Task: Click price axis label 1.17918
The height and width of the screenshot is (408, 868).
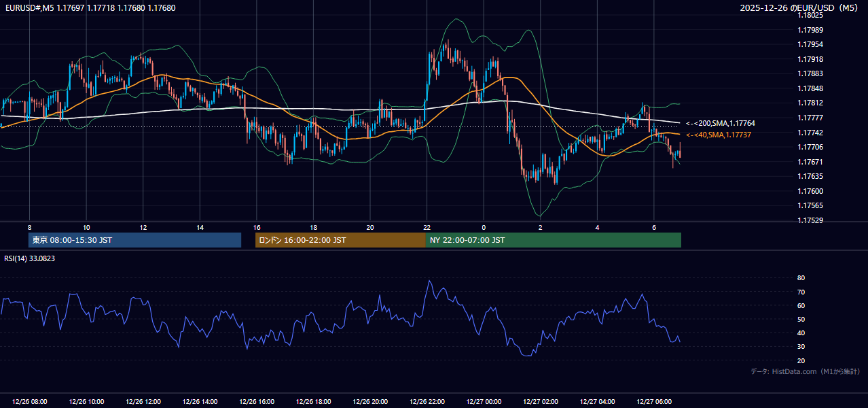Action: pos(810,59)
